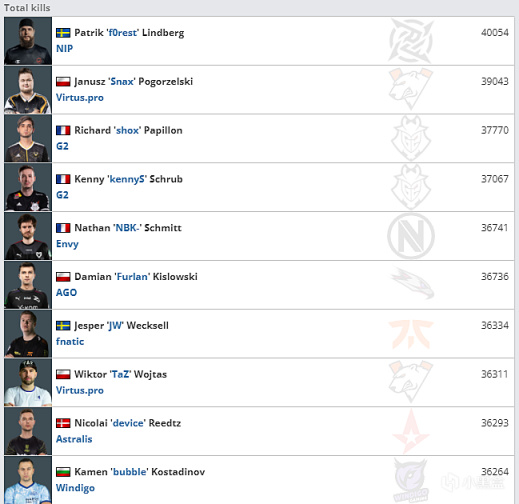The width and height of the screenshot is (519, 504).
Task: Open the Windigo team link
Action: click(75, 488)
